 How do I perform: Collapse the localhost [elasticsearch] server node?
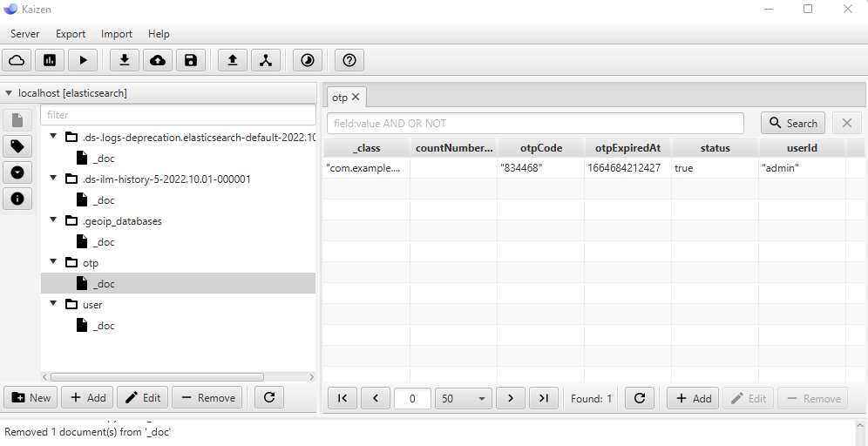click(9, 93)
